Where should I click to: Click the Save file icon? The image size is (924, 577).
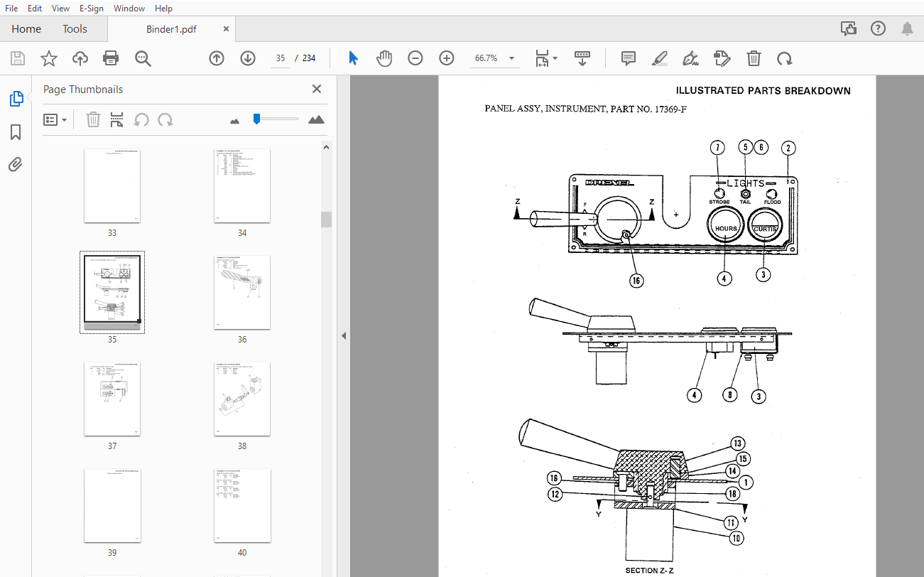[x=18, y=58]
